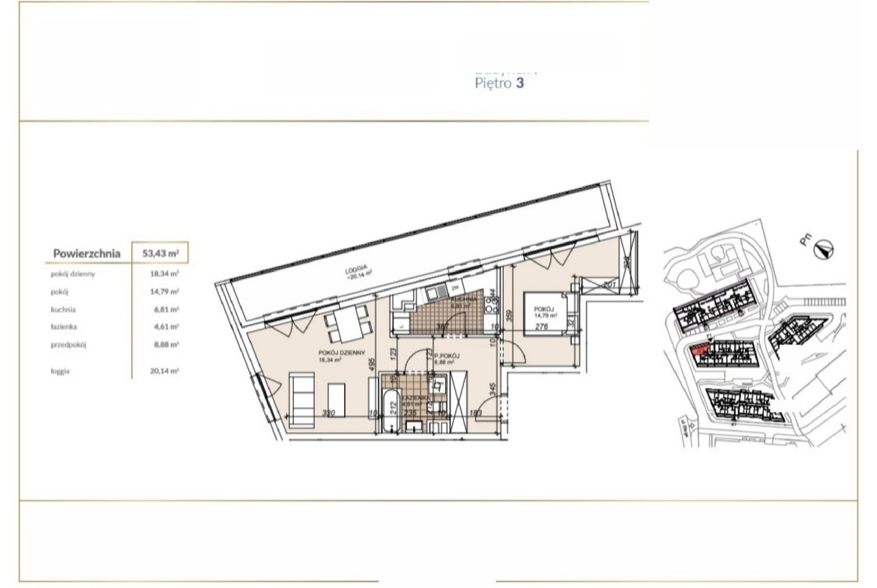Click '14,79 m²' value in the area table

point(164,291)
